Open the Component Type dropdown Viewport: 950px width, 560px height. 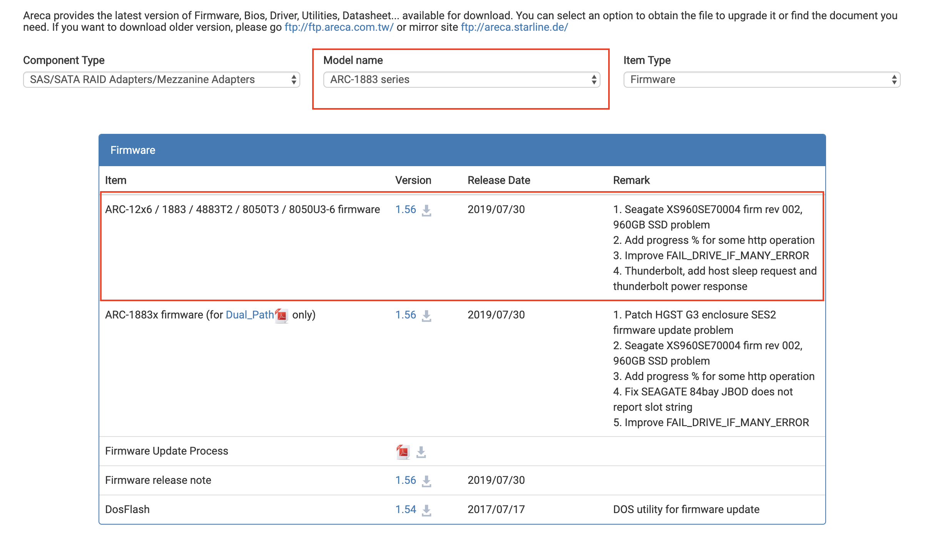pyautogui.click(x=162, y=80)
